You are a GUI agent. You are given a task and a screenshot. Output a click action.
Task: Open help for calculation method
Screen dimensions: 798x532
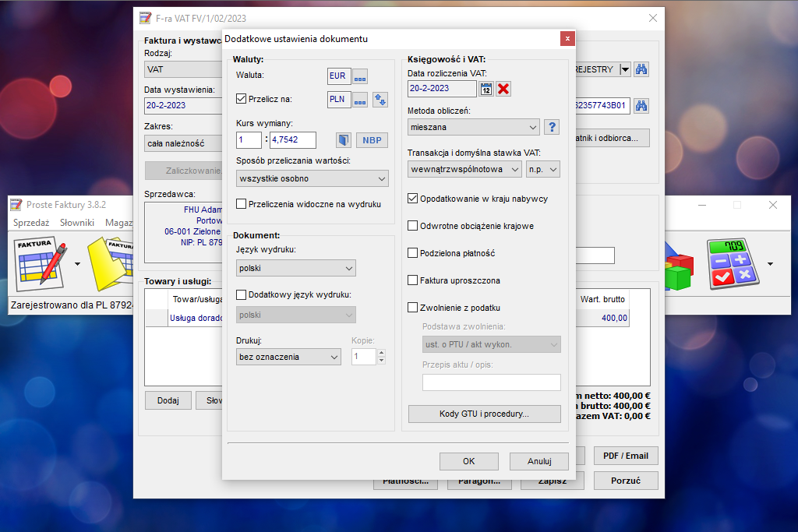click(x=552, y=127)
